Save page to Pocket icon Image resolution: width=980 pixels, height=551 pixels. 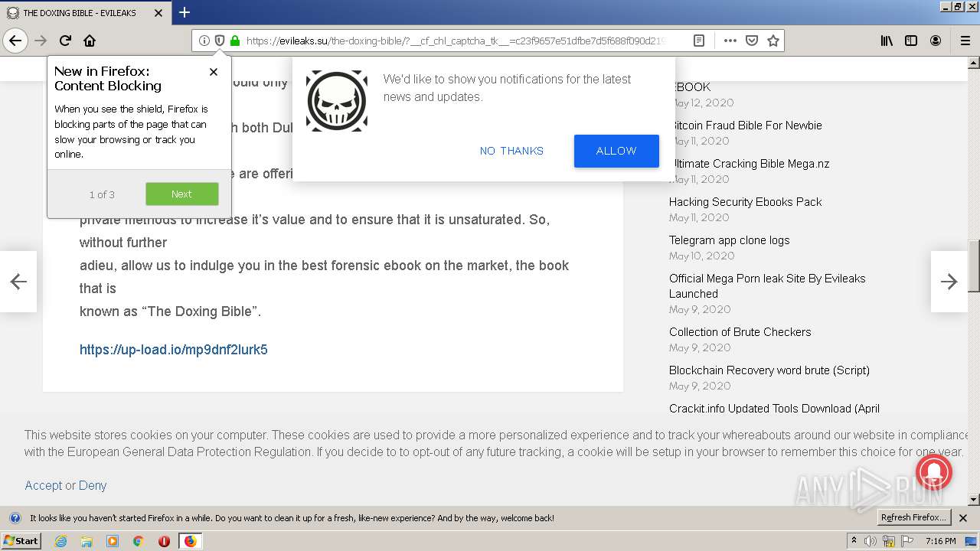point(752,41)
